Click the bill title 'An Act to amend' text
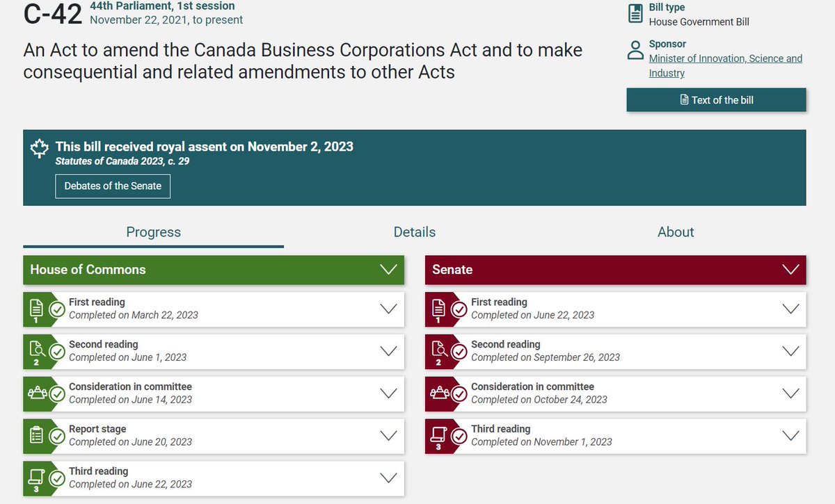835x504 pixels. pyautogui.click(x=303, y=61)
